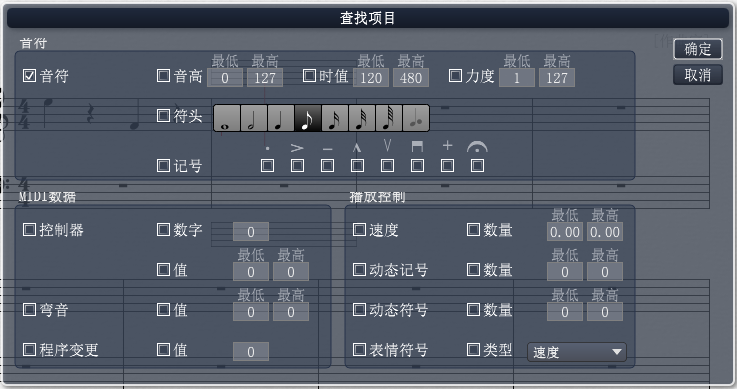The width and height of the screenshot is (737, 389).
Task: Select the whole note head icon
Action: (x=227, y=118)
